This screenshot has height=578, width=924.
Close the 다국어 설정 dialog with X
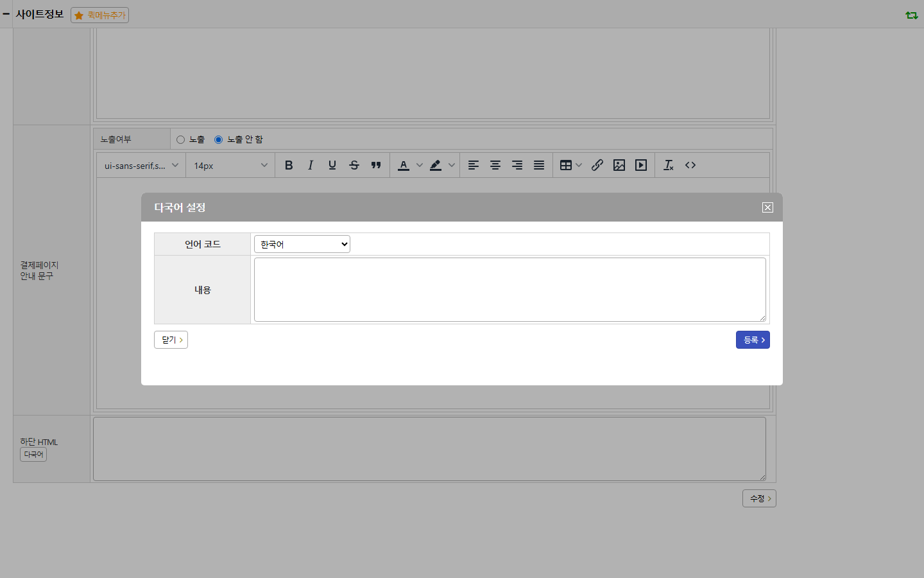click(x=767, y=207)
